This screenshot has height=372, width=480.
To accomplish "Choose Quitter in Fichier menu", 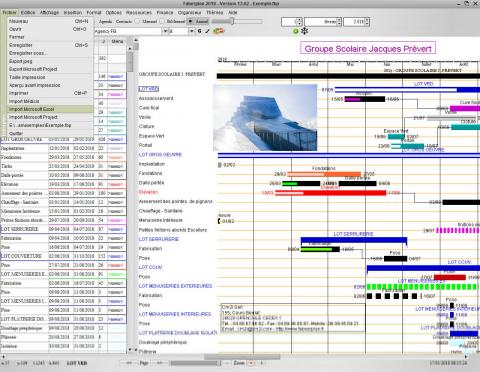I will click(50, 133).
